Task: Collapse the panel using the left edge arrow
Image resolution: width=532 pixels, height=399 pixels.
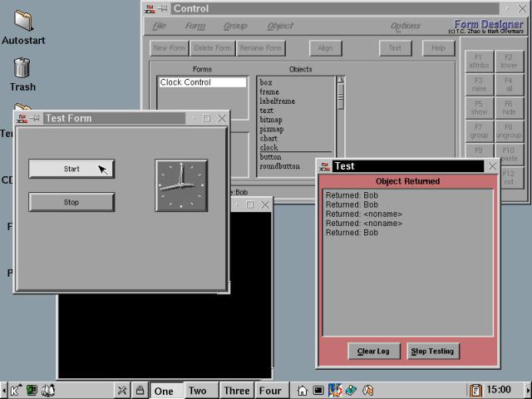Action: click(3, 390)
